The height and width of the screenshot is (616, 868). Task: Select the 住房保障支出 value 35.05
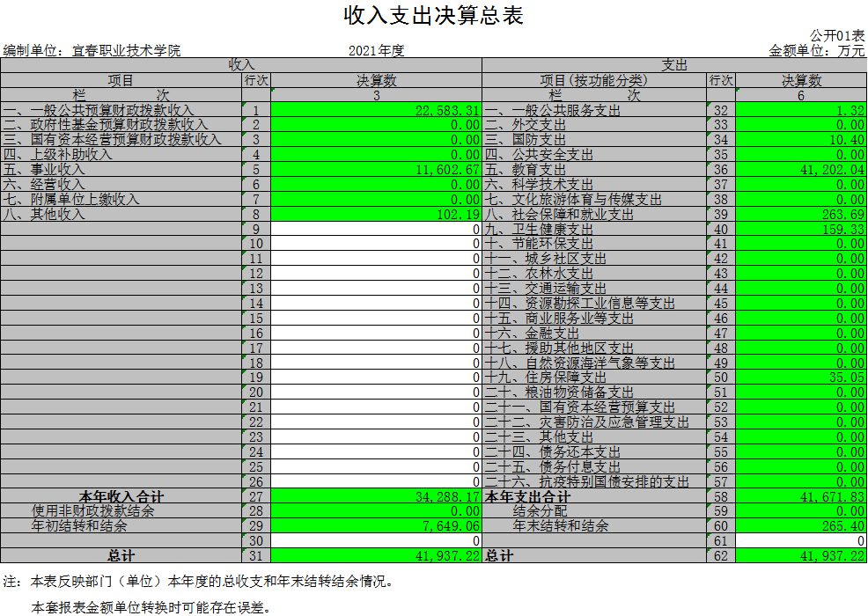coord(800,378)
